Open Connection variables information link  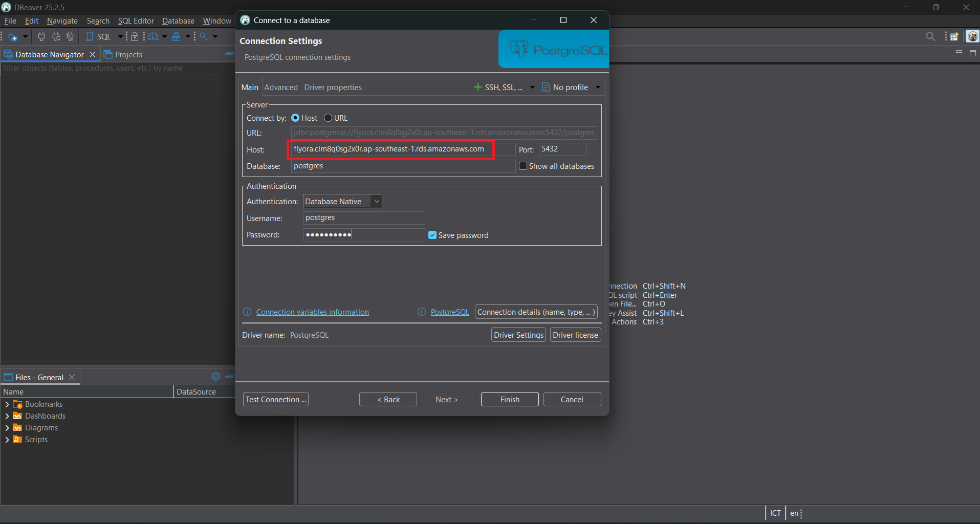pos(312,312)
